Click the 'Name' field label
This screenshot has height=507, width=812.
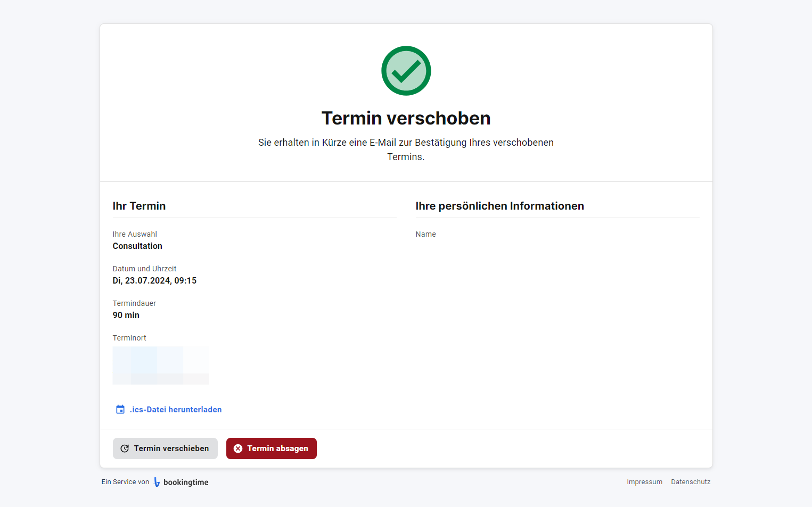[x=425, y=234]
